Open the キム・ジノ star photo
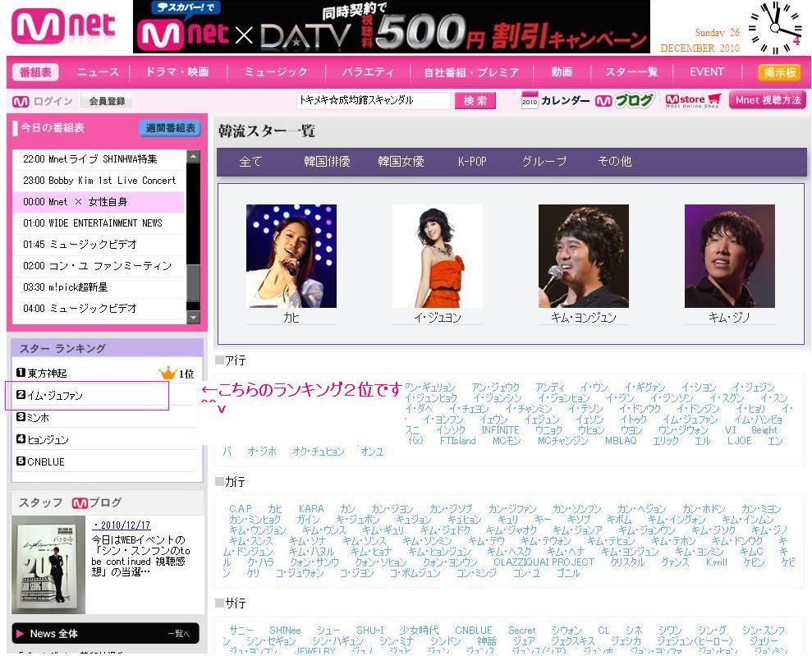Viewport: 812px width, 656px height. coord(730,256)
